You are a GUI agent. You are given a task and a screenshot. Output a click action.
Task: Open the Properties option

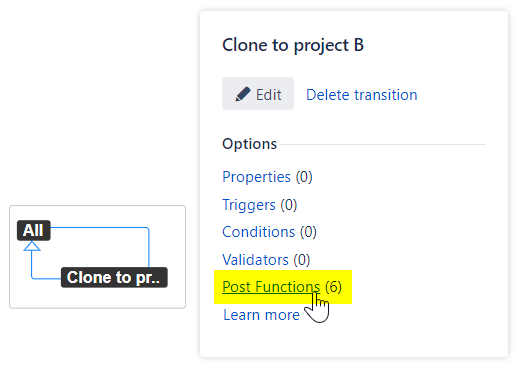pyautogui.click(x=256, y=177)
